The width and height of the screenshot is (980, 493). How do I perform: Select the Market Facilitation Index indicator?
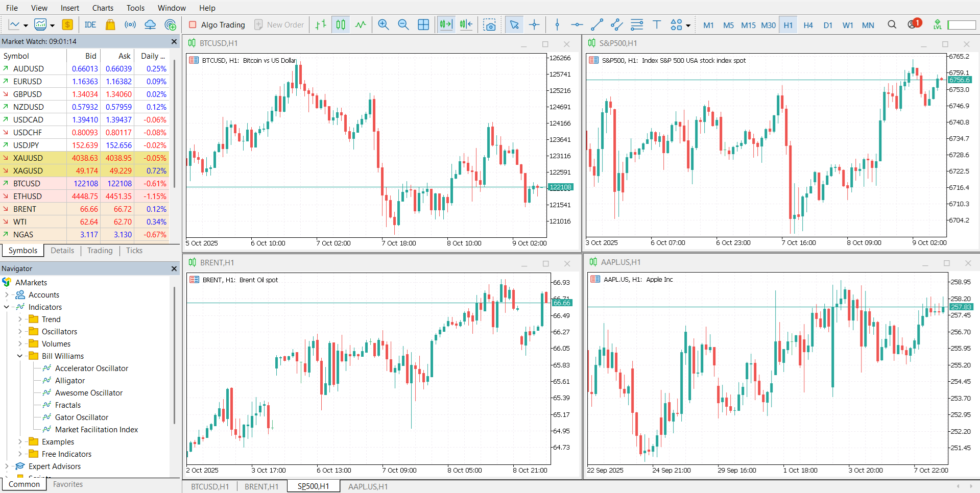(97, 429)
